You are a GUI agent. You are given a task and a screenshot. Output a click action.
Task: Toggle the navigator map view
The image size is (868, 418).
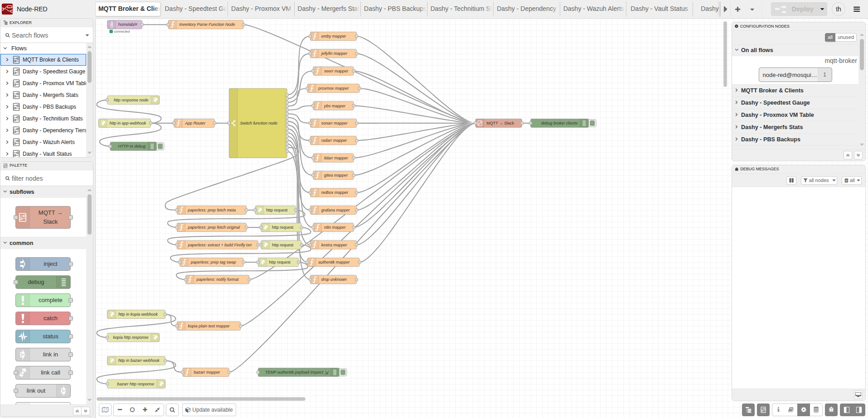click(x=105, y=410)
